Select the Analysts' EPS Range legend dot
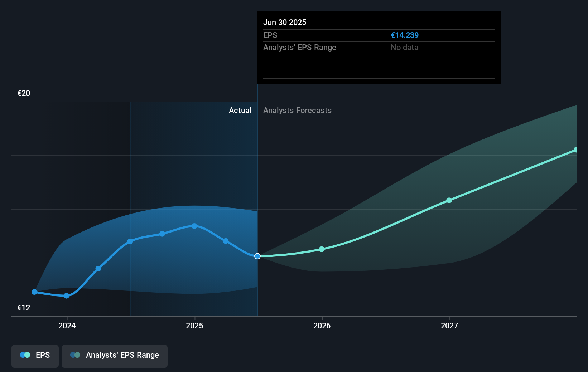 pos(75,354)
